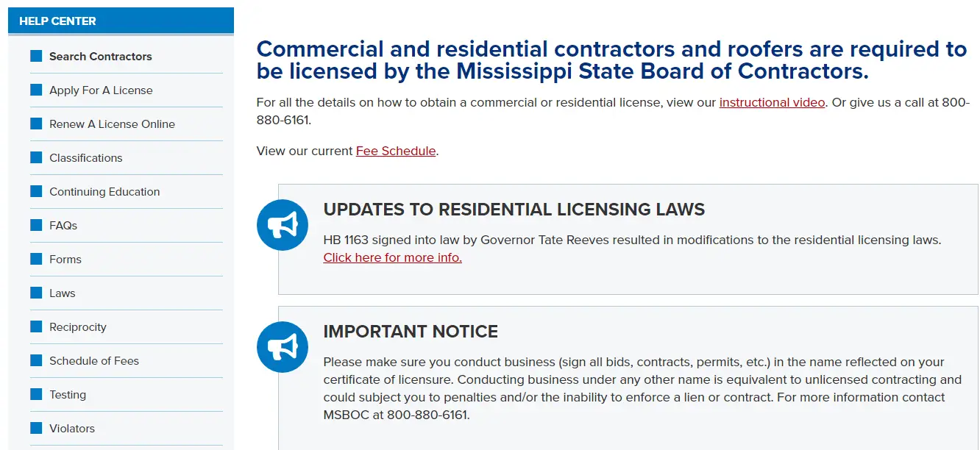Viewport: 980px width, 450px height.
Task: Select Renew A License Online
Action: 112,124
